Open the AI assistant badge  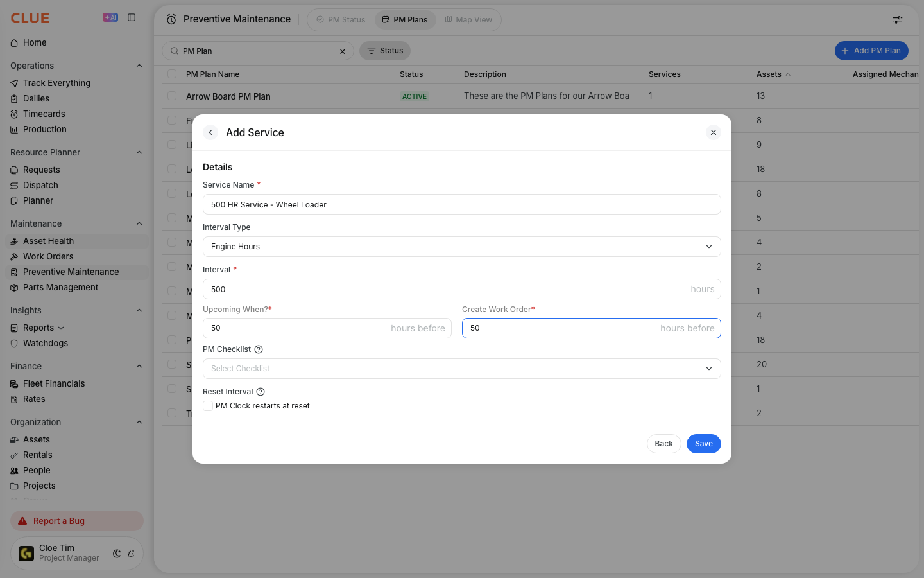110,18
